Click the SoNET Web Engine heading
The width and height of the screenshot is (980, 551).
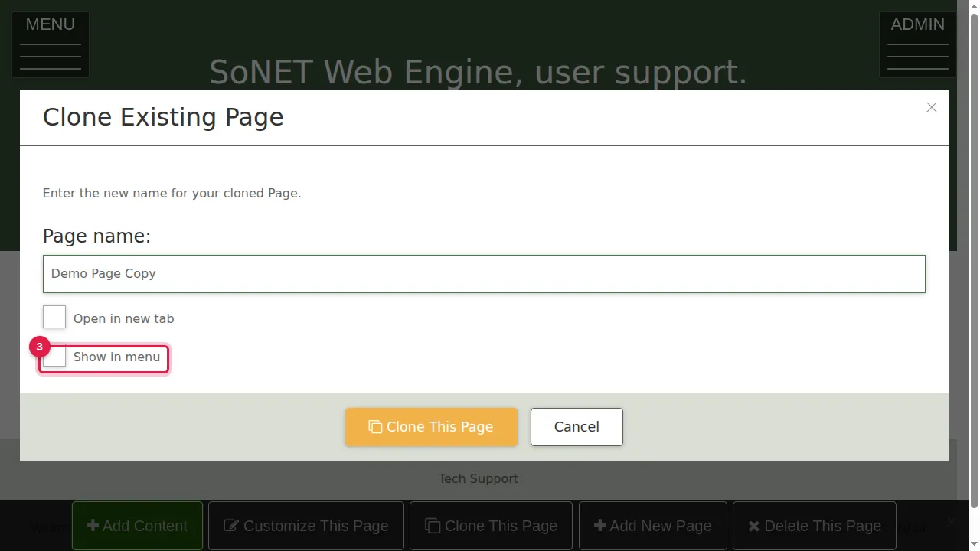[478, 72]
